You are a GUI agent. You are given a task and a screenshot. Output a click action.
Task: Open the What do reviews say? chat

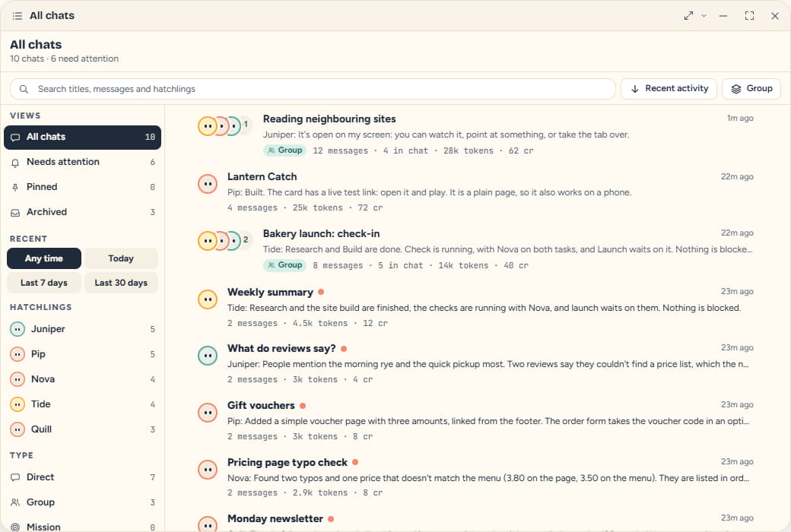tap(475, 363)
